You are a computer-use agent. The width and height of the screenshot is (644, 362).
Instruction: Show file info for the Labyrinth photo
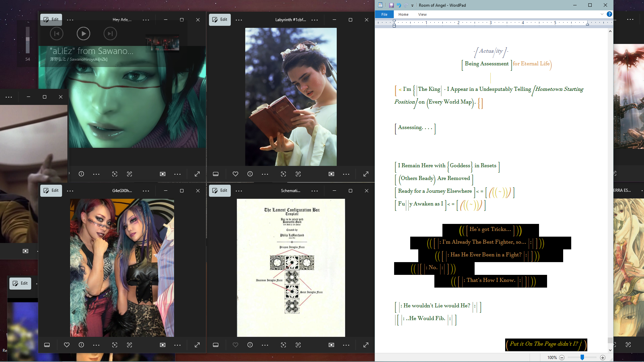[x=250, y=174]
